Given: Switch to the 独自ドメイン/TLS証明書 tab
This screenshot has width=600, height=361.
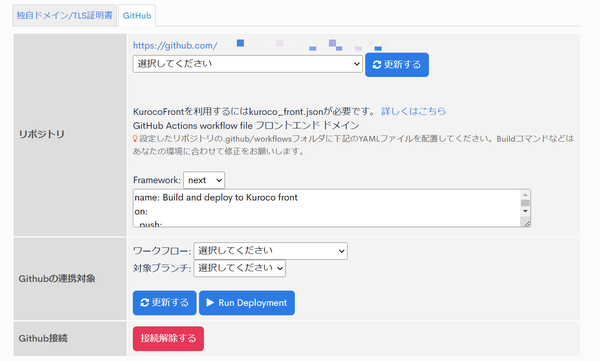Looking at the screenshot, I should [x=64, y=16].
